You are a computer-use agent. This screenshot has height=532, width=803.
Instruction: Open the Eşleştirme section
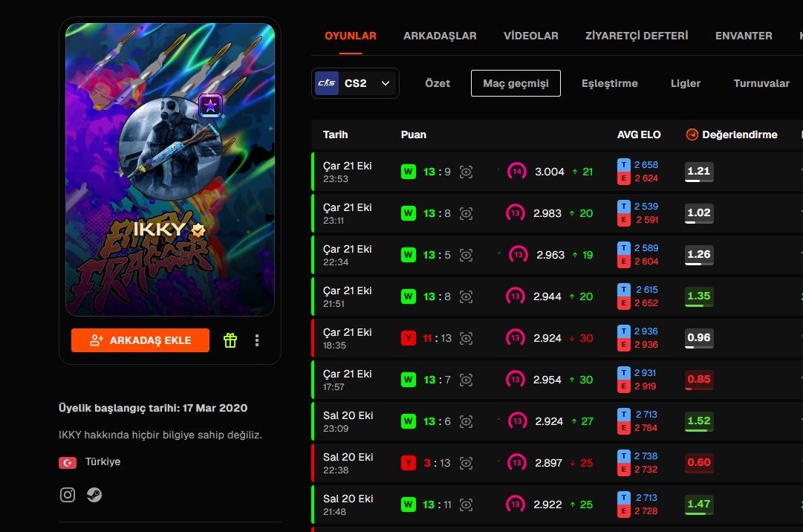[x=609, y=83]
